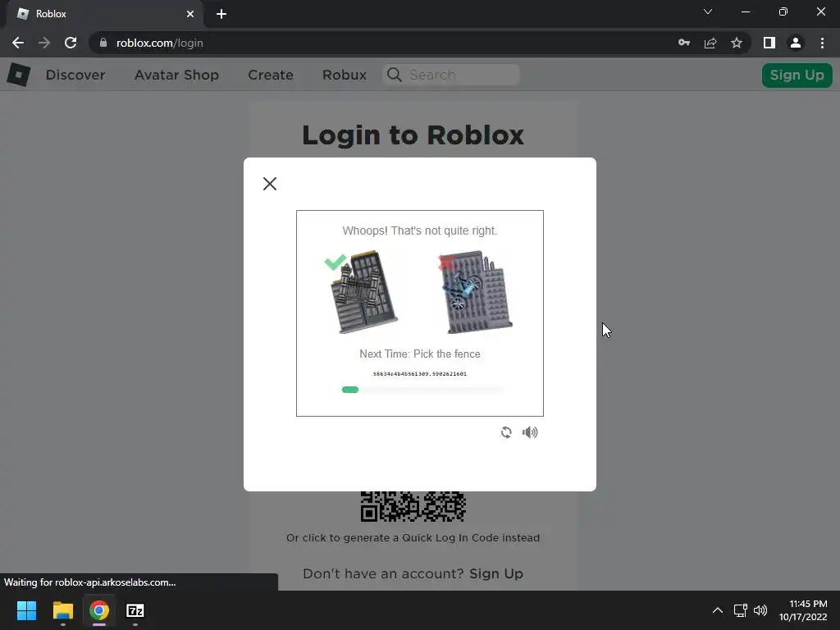840x630 pixels.
Task: Open the Chrome profile icon
Action: point(796,43)
